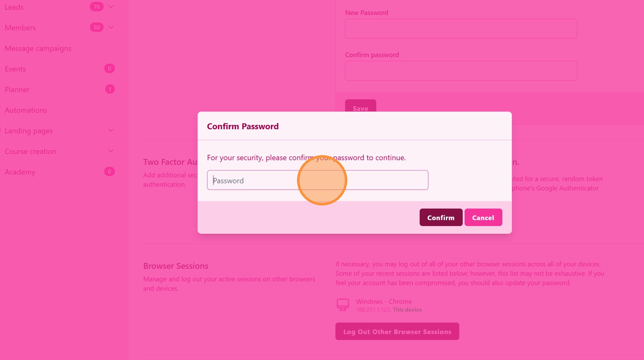Click Log Out Other Browser Sessions
Screen dimensions: 644x360
pos(397,331)
